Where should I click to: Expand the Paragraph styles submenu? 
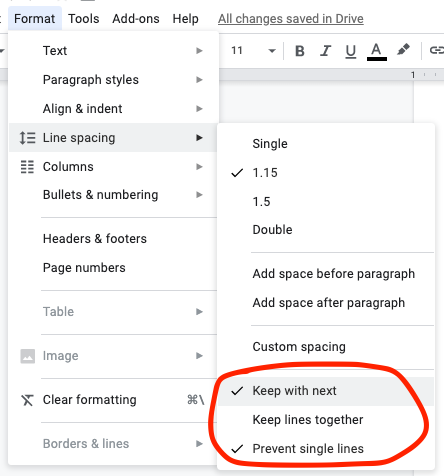[x=113, y=80]
